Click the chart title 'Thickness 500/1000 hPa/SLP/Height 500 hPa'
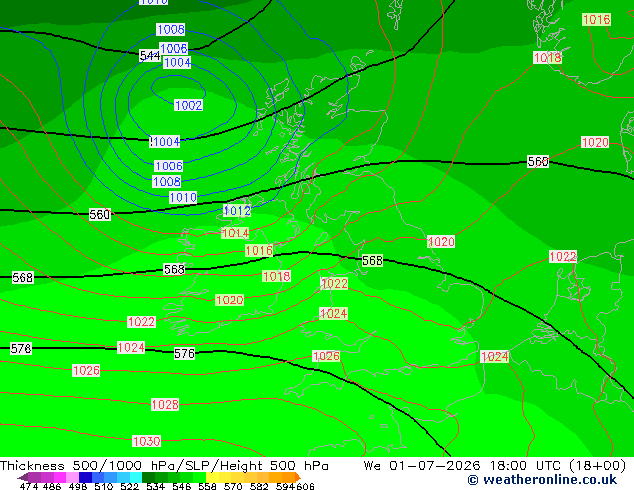 point(164,466)
